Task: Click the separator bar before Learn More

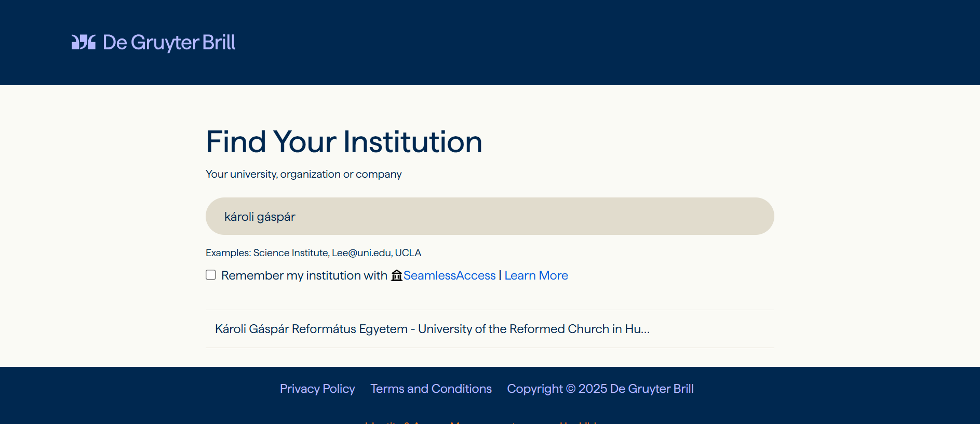Action: (x=500, y=275)
